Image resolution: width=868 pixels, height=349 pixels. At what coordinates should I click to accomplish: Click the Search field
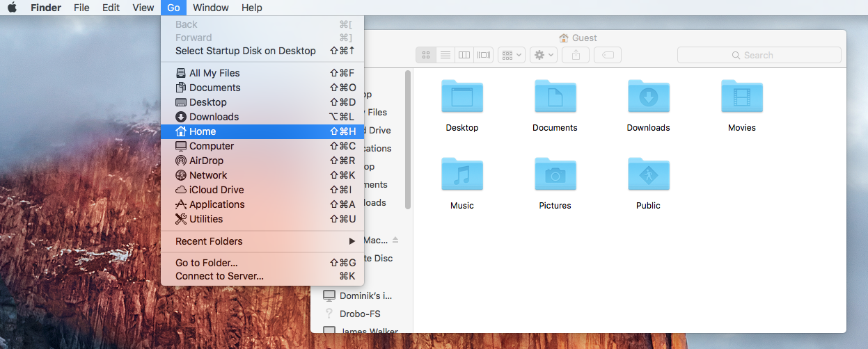tap(759, 55)
